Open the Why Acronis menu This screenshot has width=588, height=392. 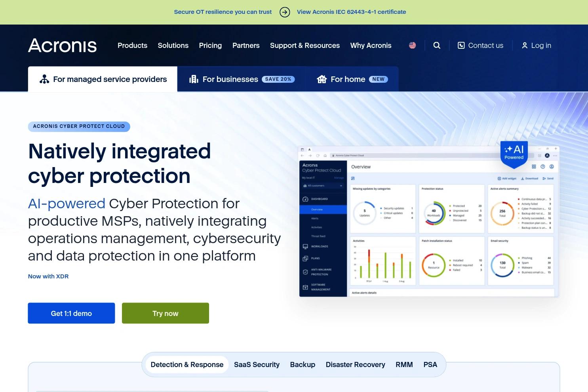click(x=371, y=46)
